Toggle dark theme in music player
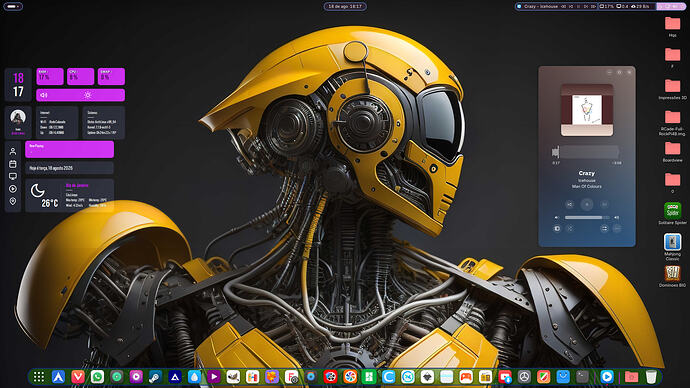Viewport: 690px width, 388px height. click(557, 228)
